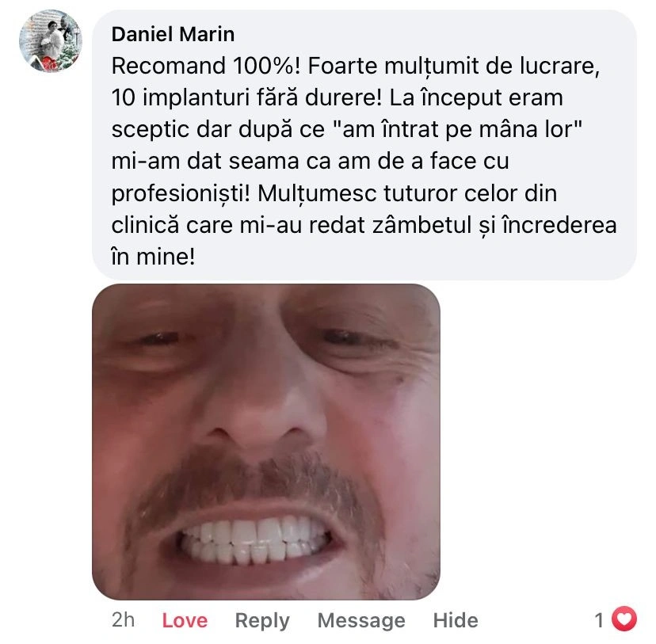Open the attached smiling face photo
Viewport: 656px width, 644px height.
(266, 441)
